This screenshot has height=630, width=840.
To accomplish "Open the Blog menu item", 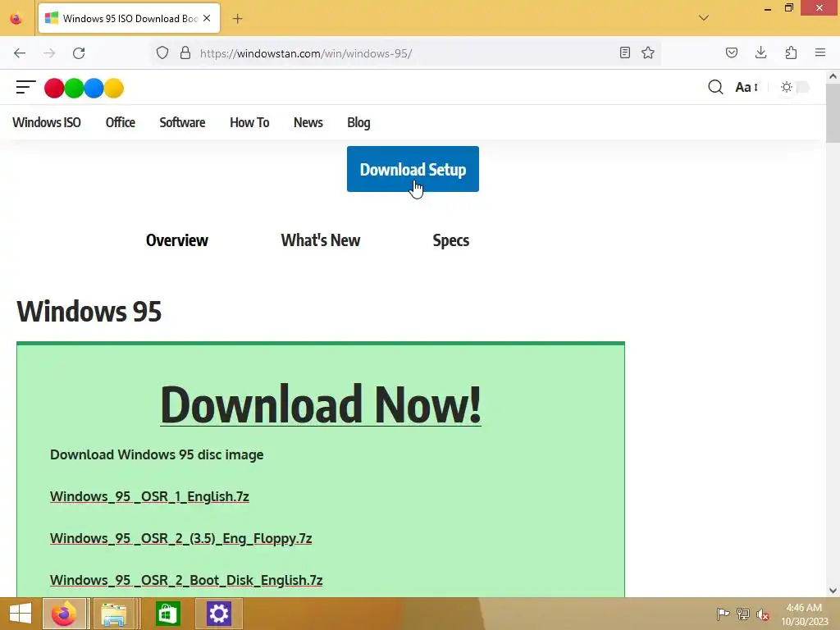I will click(x=358, y=123).
